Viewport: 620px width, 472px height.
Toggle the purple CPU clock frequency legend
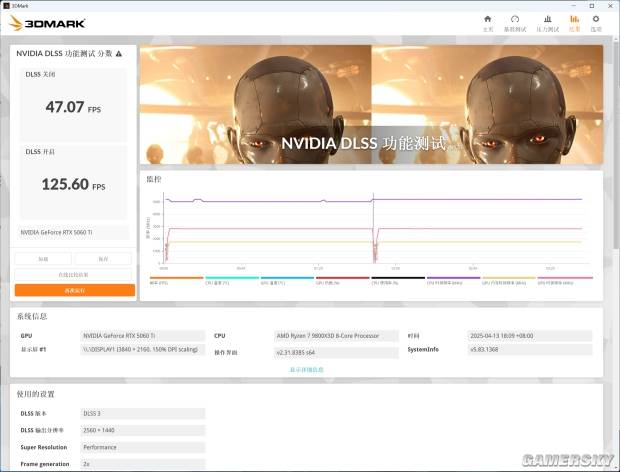point(453,280)
